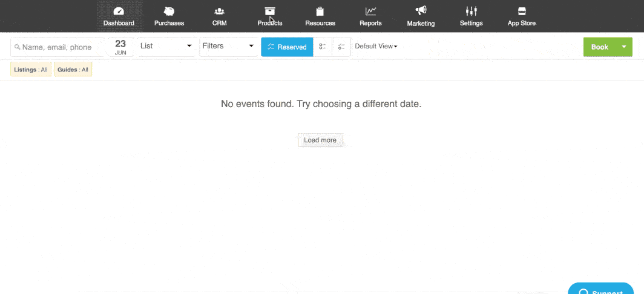Open the Marketing megaphone icon
This screenshot has height=294, width=644.
(421, 11)
